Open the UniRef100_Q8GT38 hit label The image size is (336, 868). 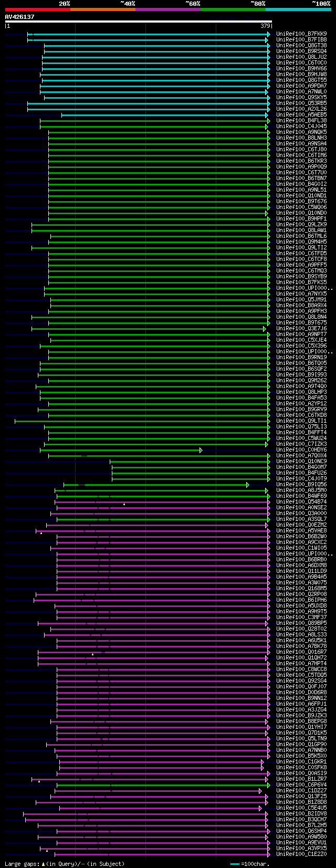pyautogui.click(x=301, y=46)
